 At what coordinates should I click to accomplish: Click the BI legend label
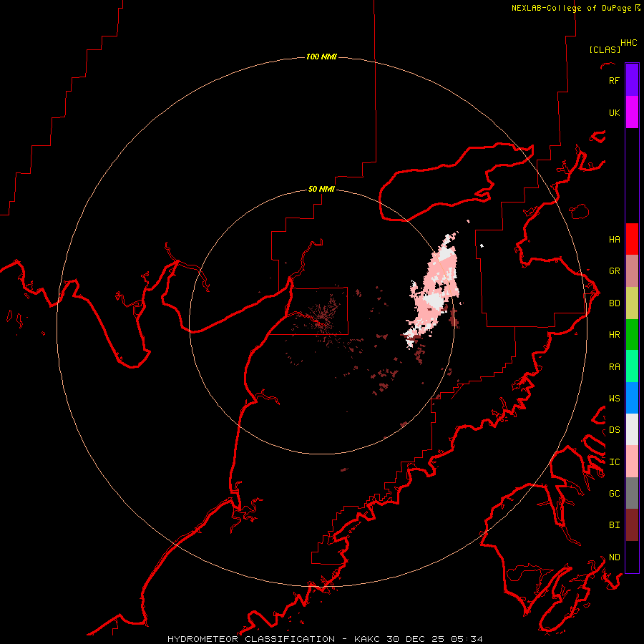coord(614,525)
